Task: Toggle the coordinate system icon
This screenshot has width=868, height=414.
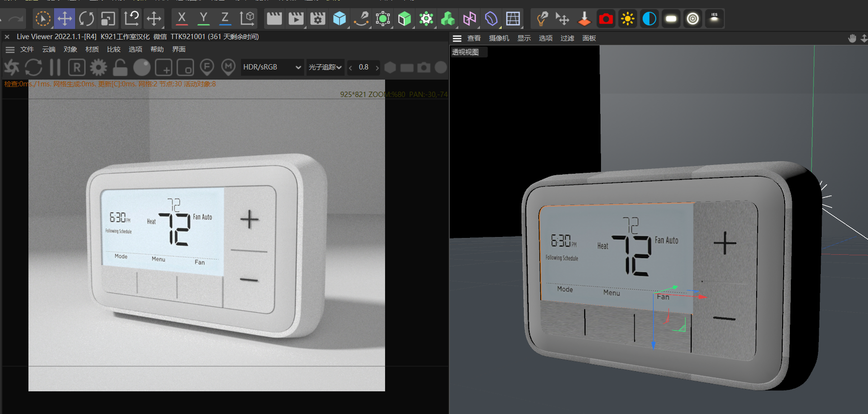Action: tap(247, 19)
